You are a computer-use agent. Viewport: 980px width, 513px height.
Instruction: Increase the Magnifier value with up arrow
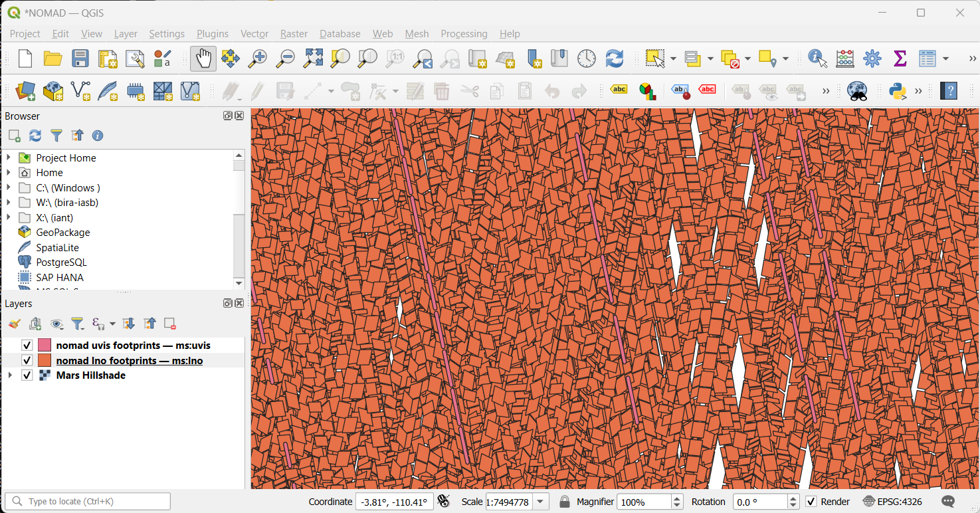pyautogui.click(x=677, y=498)
